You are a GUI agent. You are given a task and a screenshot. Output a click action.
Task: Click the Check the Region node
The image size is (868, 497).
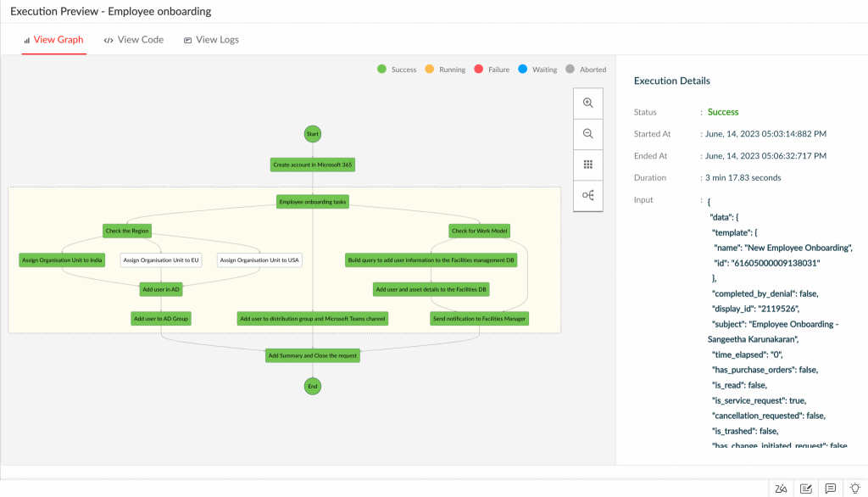pos(127,231)
